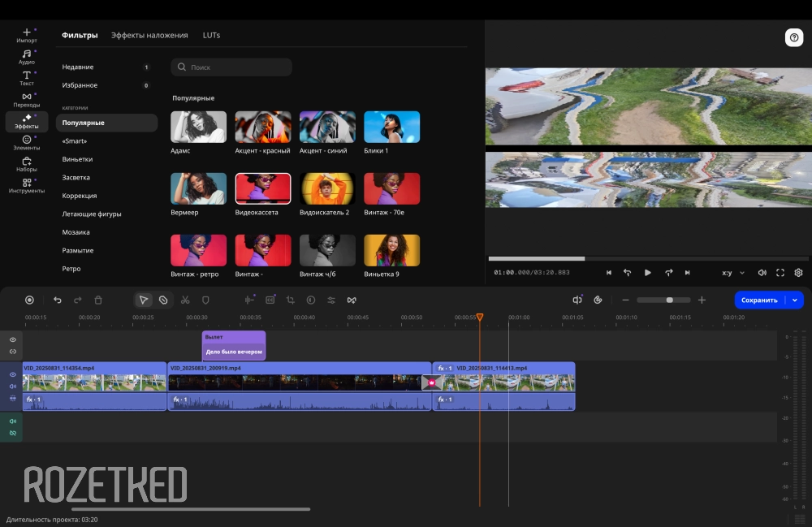Click the crop tool in the timeline toolbar
The height and width of the screenshot is (527, 812).
click(x=290, y=300)
